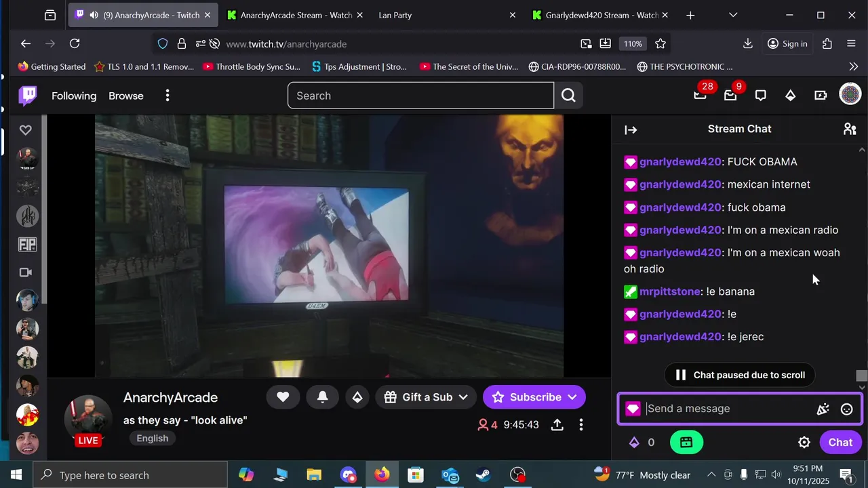This screenshot has width=868, height=488.
Task: Open the emote picker smiley
Action: tap(846, 409)
